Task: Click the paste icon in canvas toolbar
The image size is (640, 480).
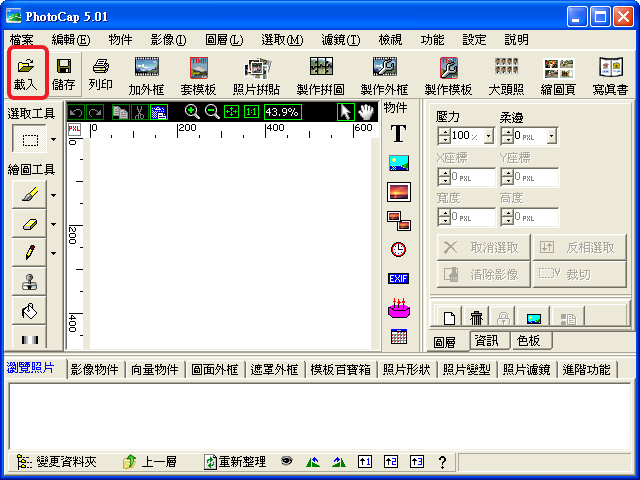Action: (x=159, y=112)
